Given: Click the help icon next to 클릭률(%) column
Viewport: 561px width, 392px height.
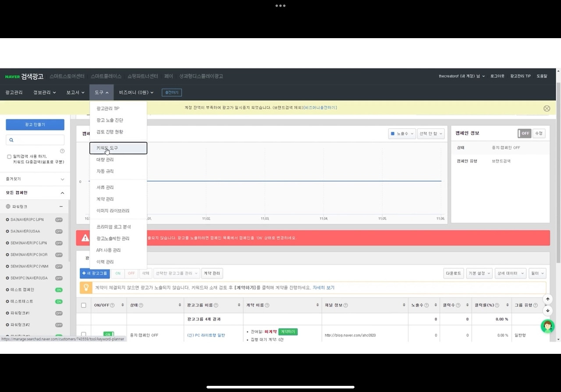Looking at the screenshot, I should pyautogui.click(x=497, y=305).
